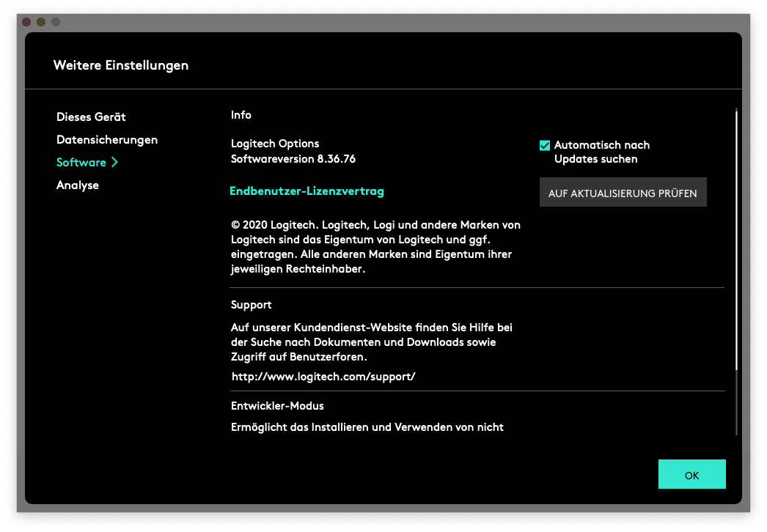This screenshot has width=767, height=532.
Task: Click the Support section heading
Action: [x=251, y=305]
